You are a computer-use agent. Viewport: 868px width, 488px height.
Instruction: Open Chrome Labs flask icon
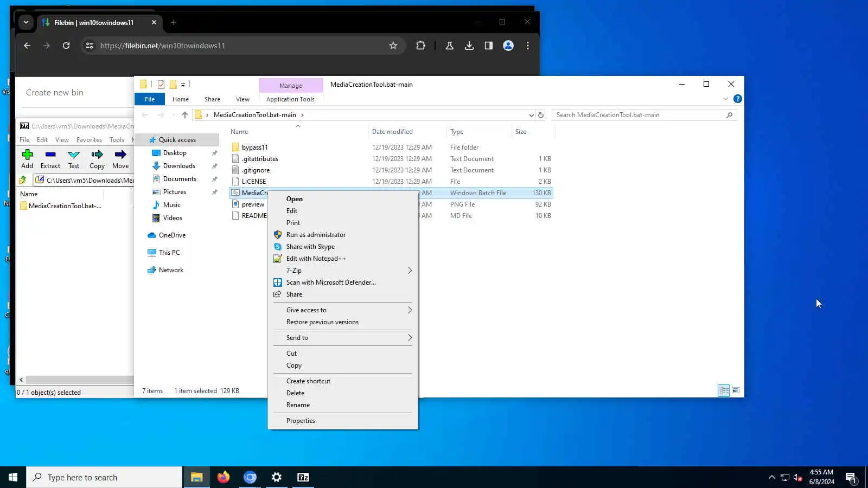coord(450,46)
